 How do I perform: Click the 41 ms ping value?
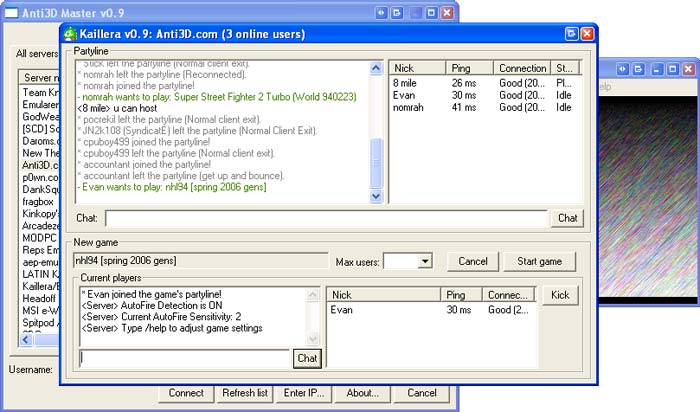click(x=464, y=107)
